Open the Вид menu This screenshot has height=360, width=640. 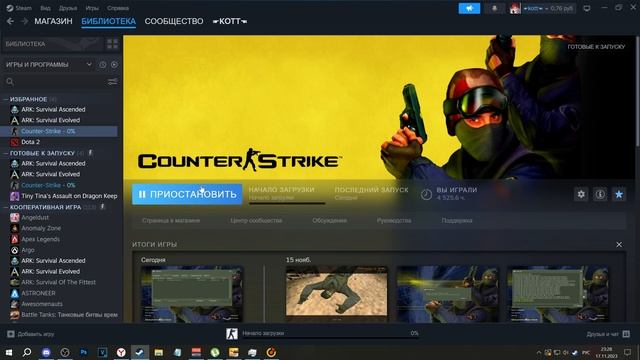coord(45,8)
